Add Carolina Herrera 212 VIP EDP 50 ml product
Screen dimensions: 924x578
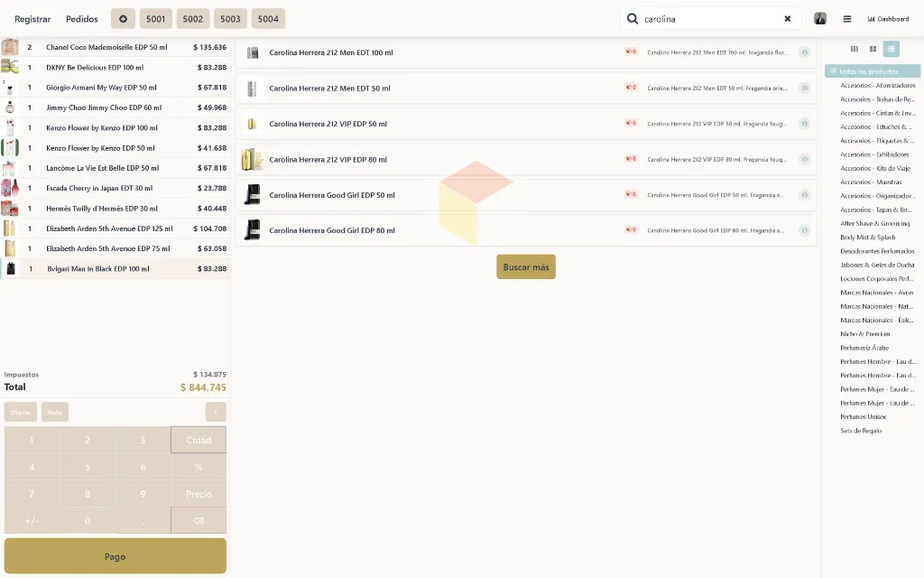coord(526,124)
